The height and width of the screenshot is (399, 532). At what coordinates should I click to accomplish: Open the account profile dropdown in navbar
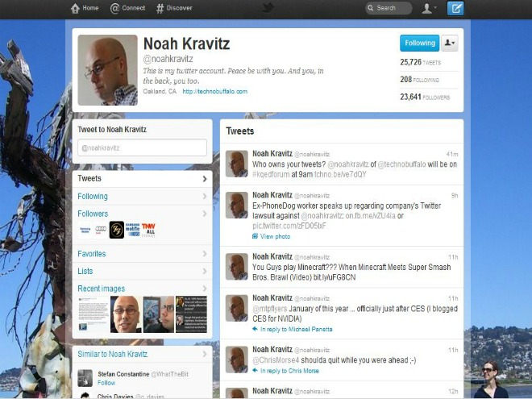[x=429, y=8]
